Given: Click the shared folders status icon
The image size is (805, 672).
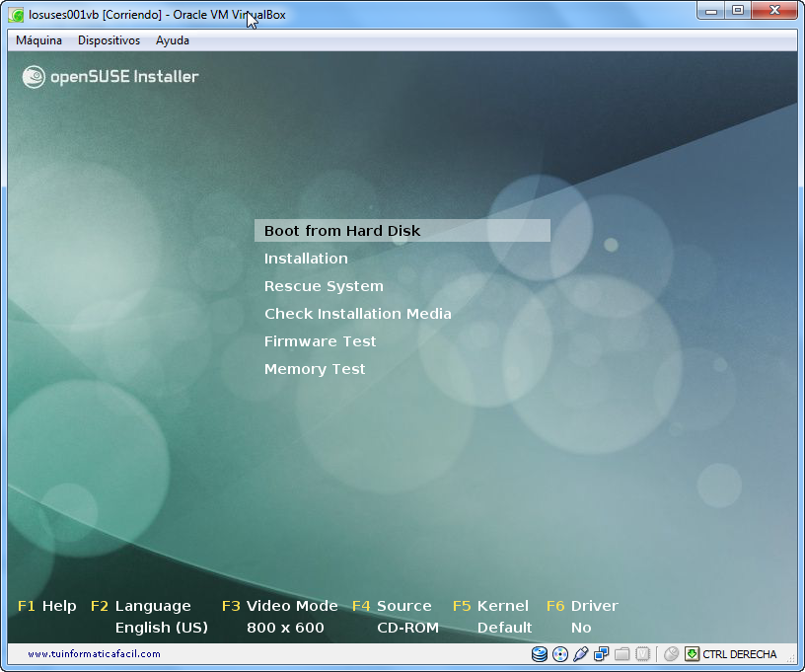Looking at the screenshot, I should [x=622, y=654].
